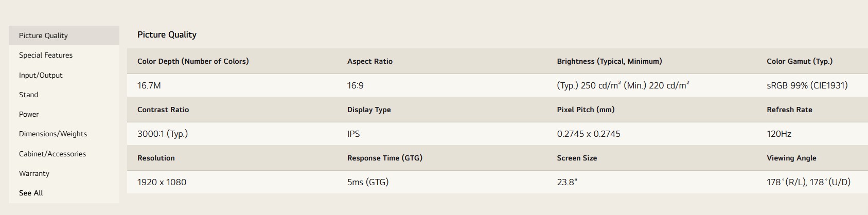Click the Color Depth column label

[193, 61]
